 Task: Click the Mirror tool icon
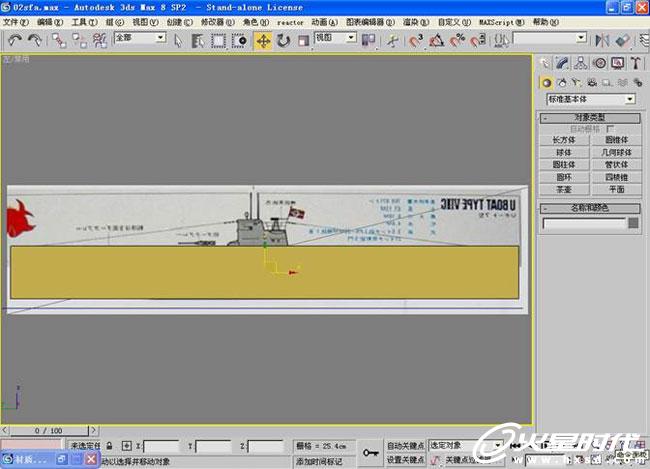click(x=602, y=41)
